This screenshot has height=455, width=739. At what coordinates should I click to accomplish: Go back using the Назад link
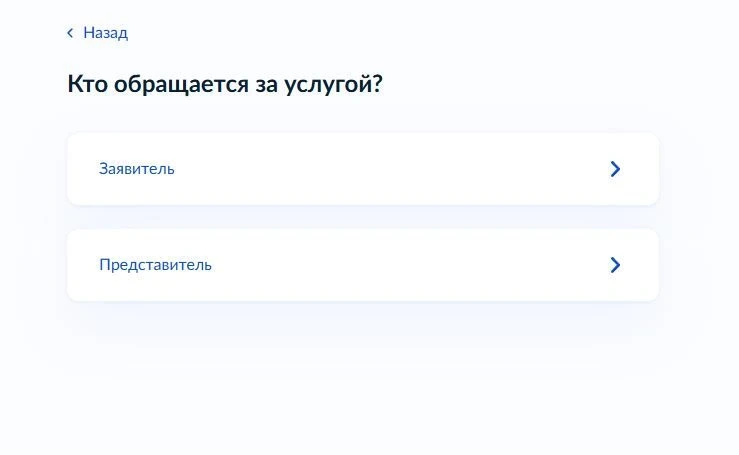click(105, 33)
